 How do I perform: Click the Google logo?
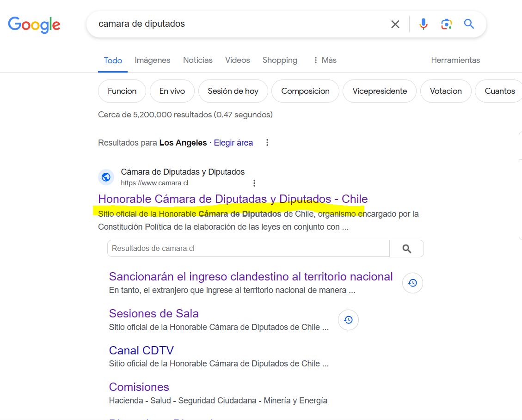tap(34, 24)
